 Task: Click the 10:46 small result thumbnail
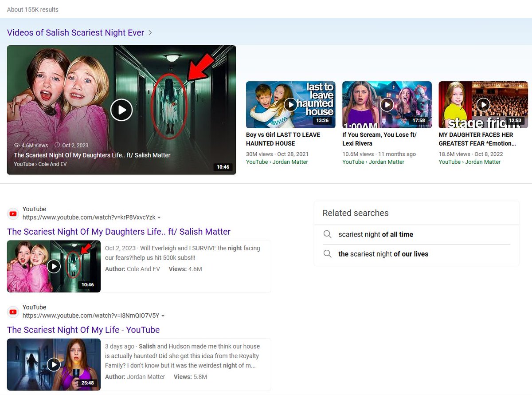tap(54, 266)
